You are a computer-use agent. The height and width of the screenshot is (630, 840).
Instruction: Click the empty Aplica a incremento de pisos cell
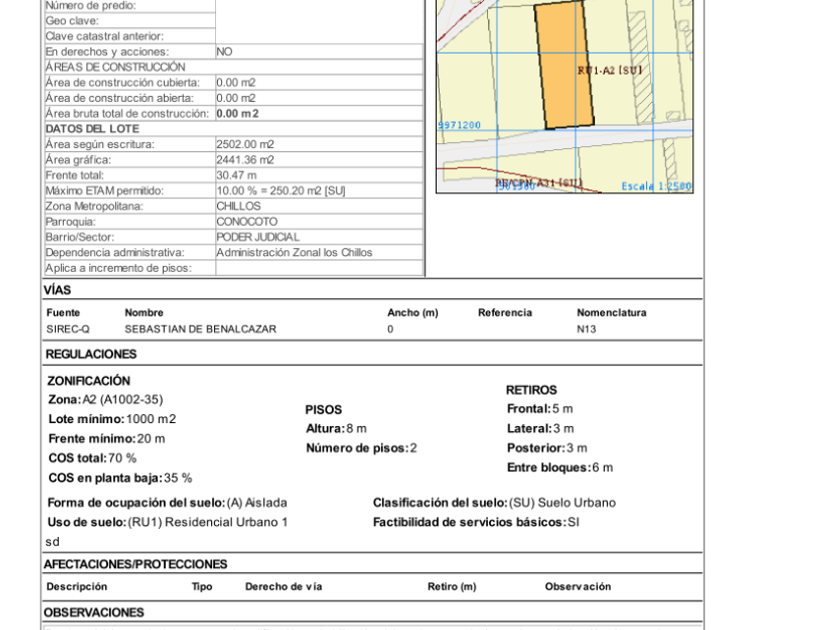pyautogui.click(x=318, y=268)
